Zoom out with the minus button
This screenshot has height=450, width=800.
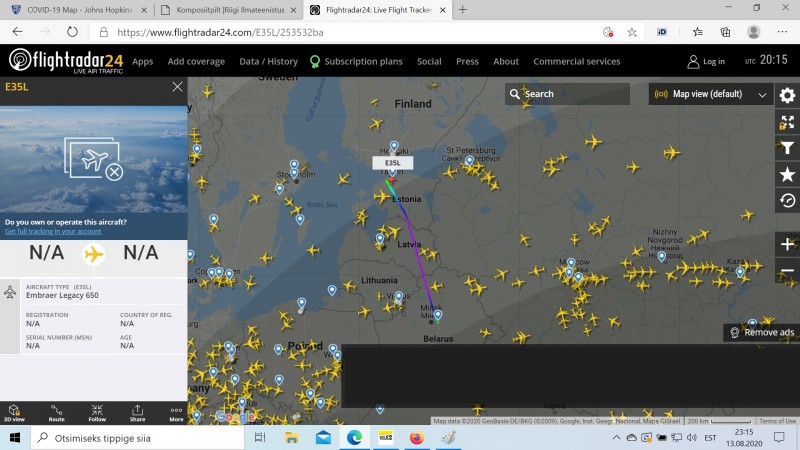pyautogui.click(x=787, y=271)
